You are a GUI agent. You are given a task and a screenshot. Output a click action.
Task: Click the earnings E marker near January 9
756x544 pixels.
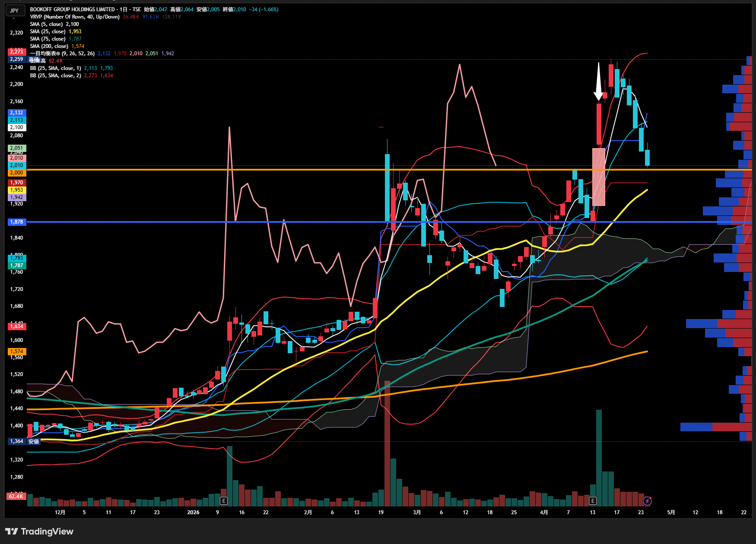pyautogui.click(x=223, y=501)
